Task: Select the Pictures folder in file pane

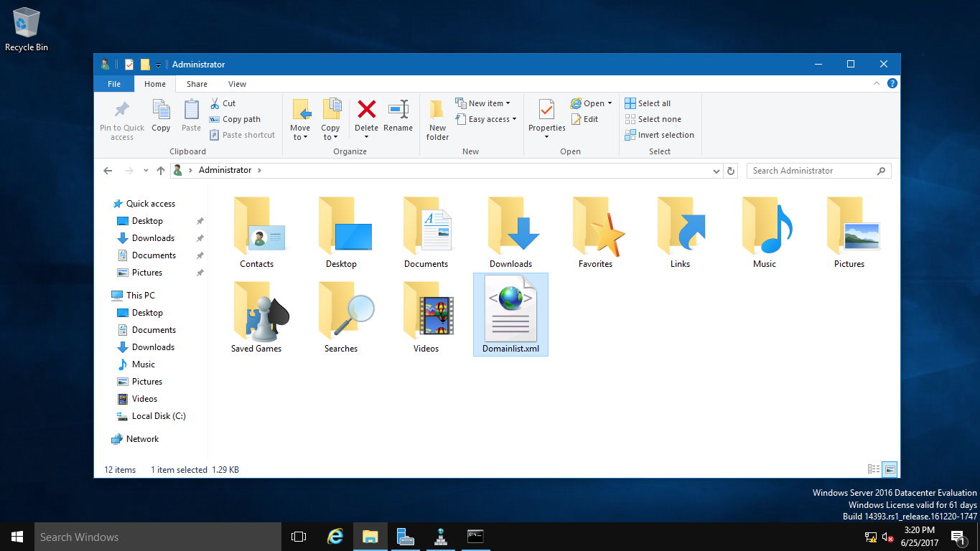Action: click(850, 232)
